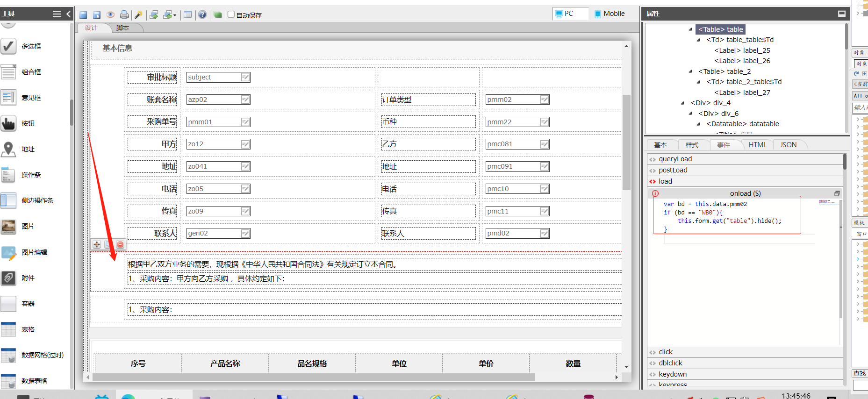868x399 pixels.
Task: Select the 地址 address tool
Action: tap(28, 149)
